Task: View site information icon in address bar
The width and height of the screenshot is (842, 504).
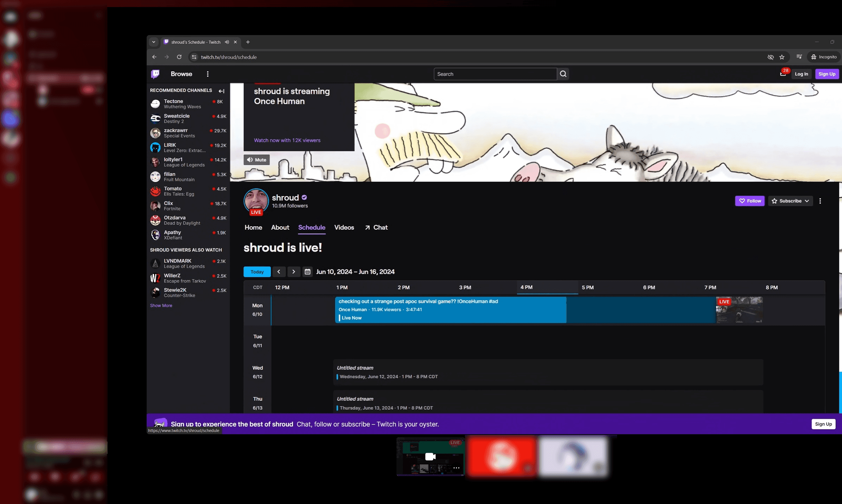Action: 194,57
